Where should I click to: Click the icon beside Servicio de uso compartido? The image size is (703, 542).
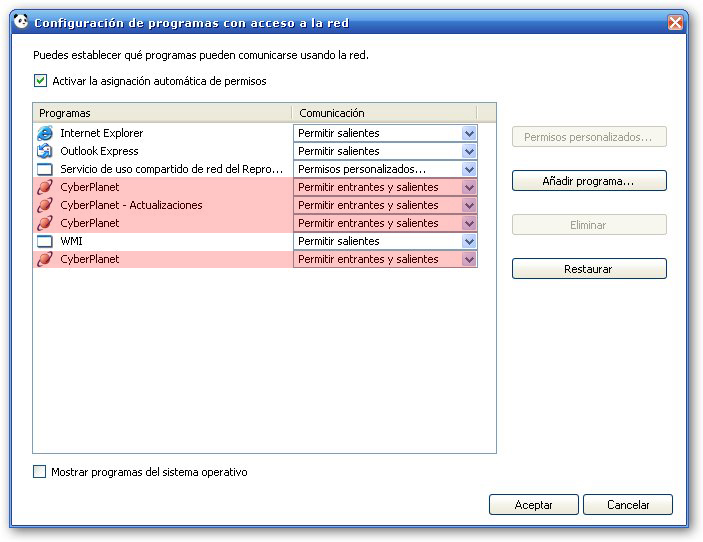click(45, 169)
